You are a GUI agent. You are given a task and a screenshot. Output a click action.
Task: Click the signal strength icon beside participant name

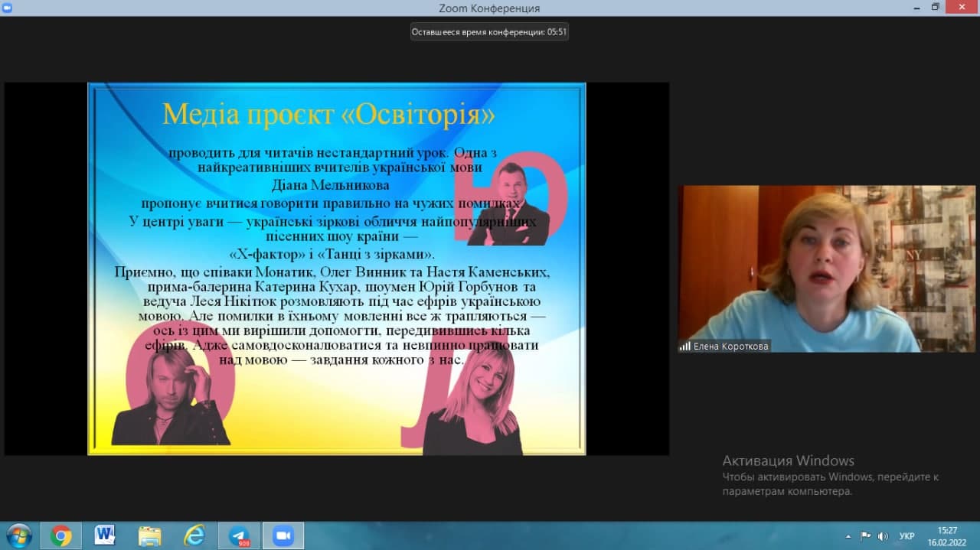click(684, 347)
